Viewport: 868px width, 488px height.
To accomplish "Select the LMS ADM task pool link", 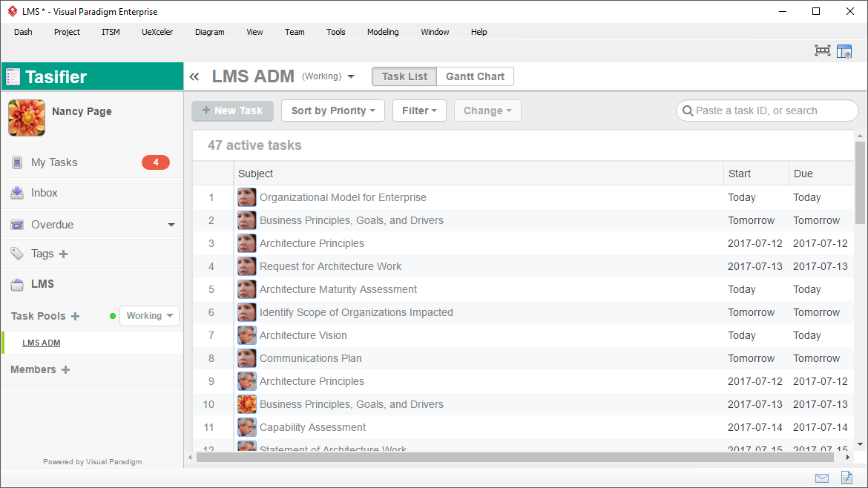I will coord(42,343).
